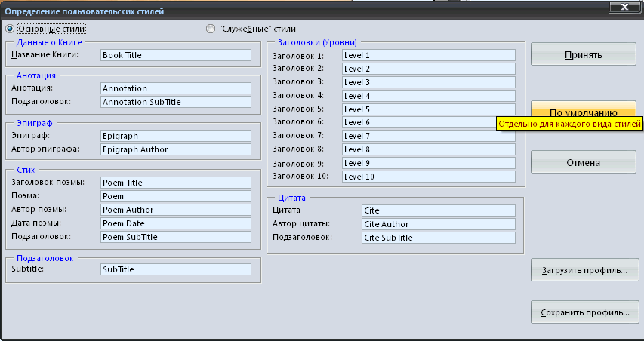The width and height of the screenshot is (644, 341).
Task: Click the SubTitle field under Подзаголовок
Action: (x=176, y=269)
